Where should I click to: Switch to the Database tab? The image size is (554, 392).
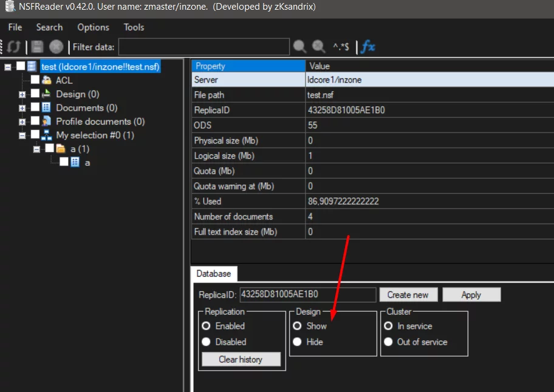(214, 274)
